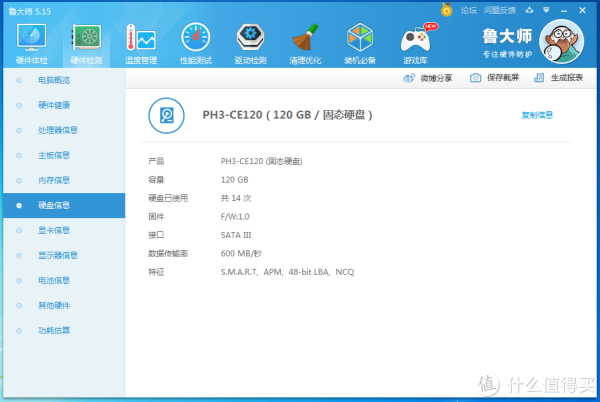Screen dimensions: 600x402
Task: Select 硬盘信息 in sidebar
Action: 64,205
